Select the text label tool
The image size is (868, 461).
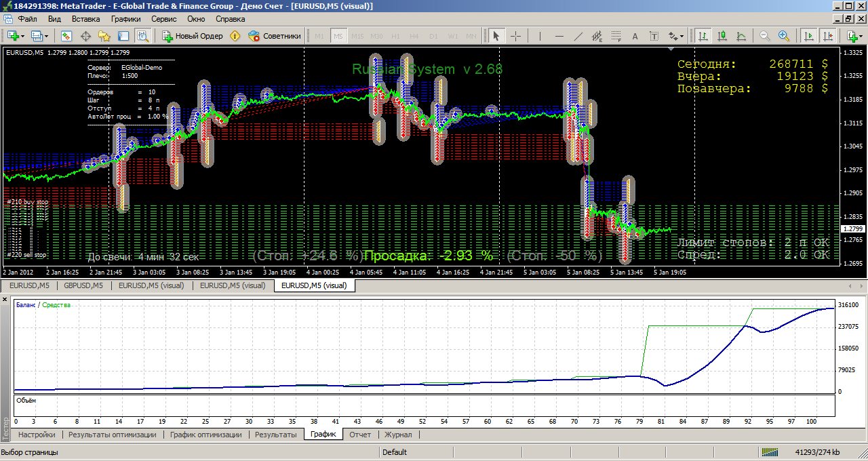coord(654,36)
